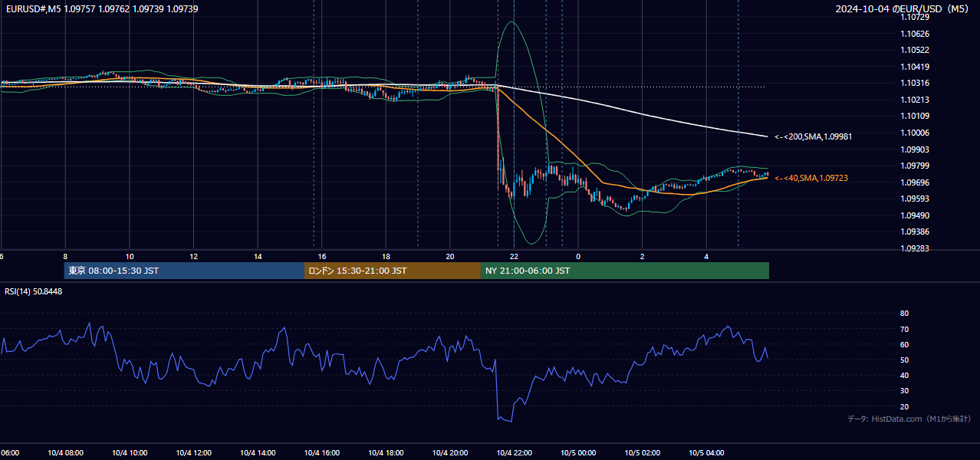
Task: Click the 10/5 00:00 time axis label
Action: coord(578,453)
